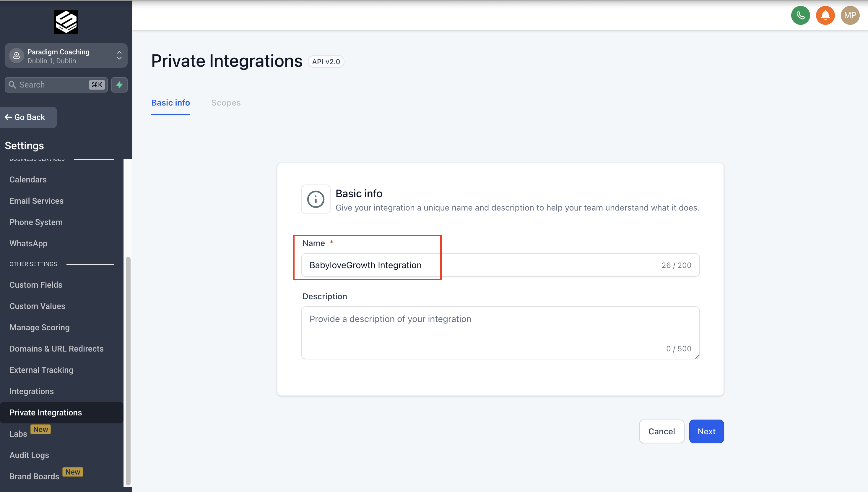
Task: Open the MP profile avatar
Action: tap(850, 15)
